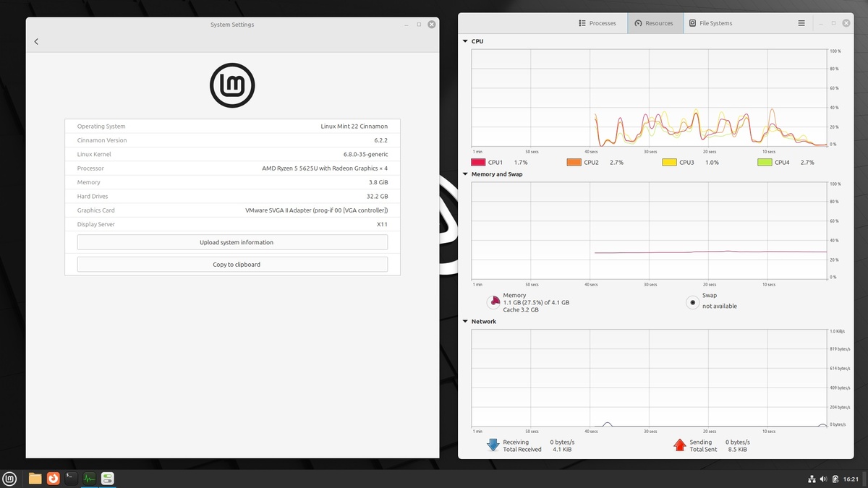Click the blue Receiving arrow icon

493,445
